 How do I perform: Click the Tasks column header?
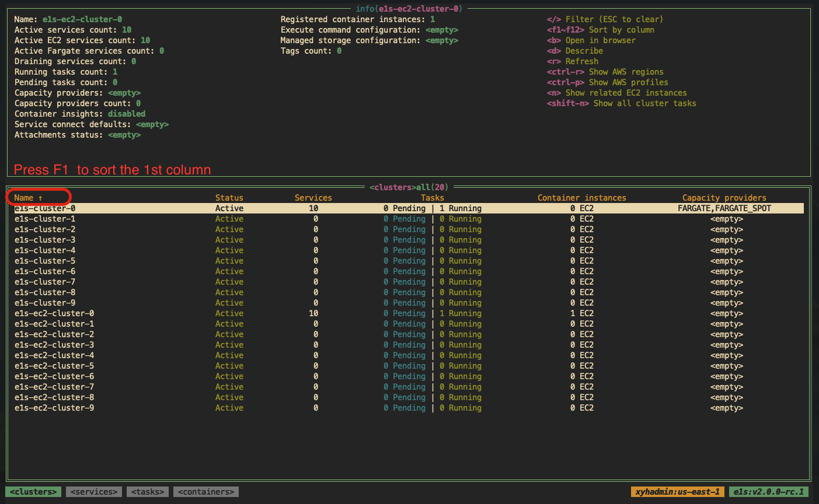tap(433, 198)
